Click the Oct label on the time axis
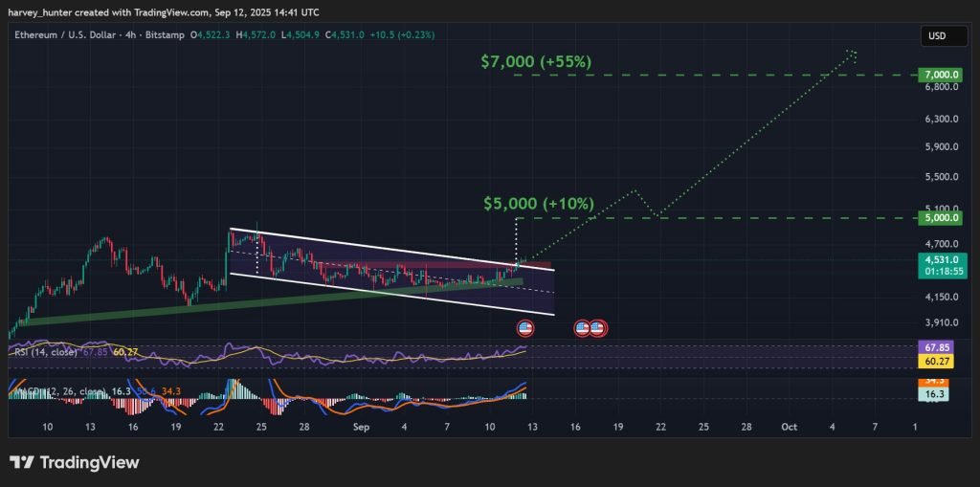 pos(789,425)
